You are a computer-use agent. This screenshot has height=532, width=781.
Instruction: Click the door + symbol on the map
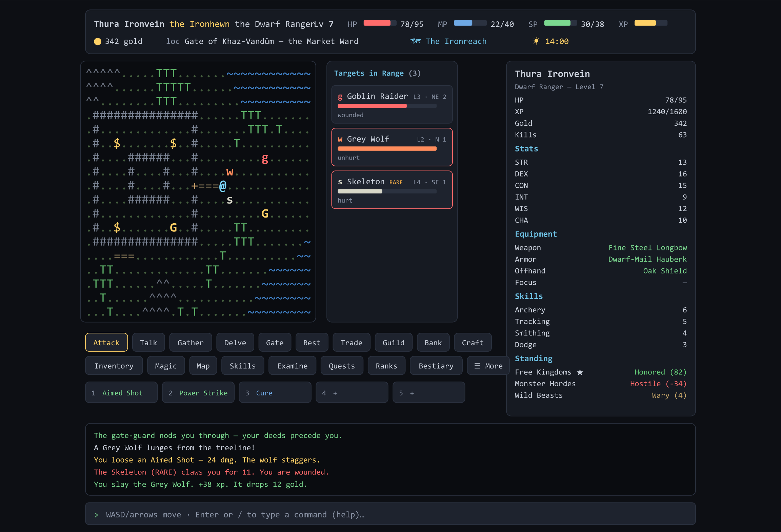click(195, 186)
